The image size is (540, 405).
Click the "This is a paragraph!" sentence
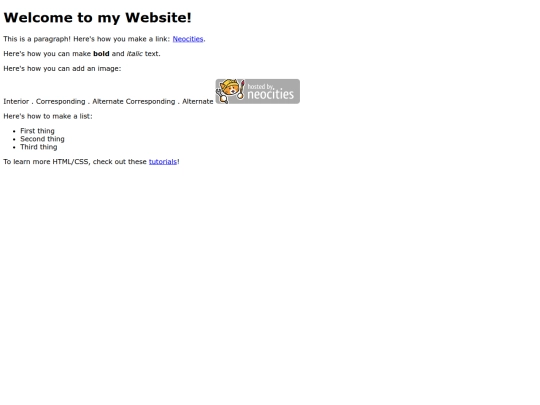37,39
